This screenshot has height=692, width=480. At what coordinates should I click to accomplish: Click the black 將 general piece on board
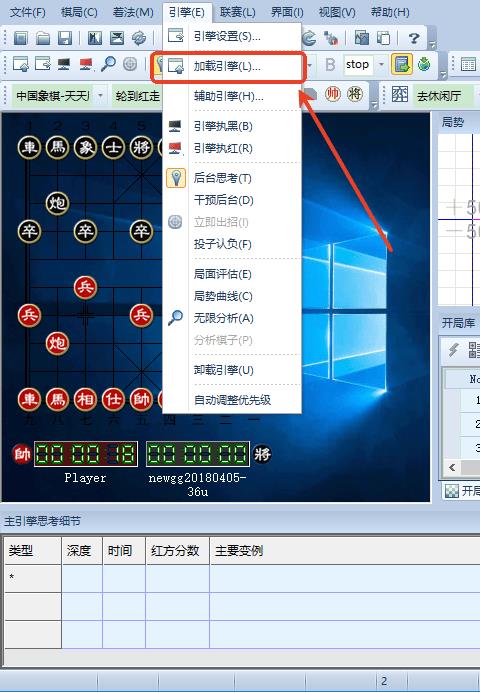[x=141, y=147]
